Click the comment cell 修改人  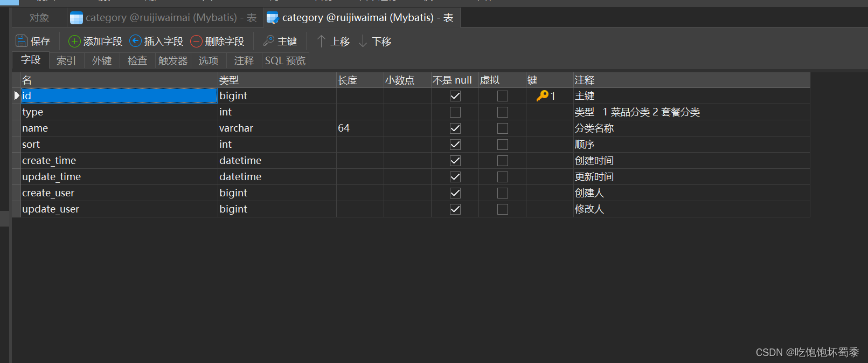(x=692, y=209)
